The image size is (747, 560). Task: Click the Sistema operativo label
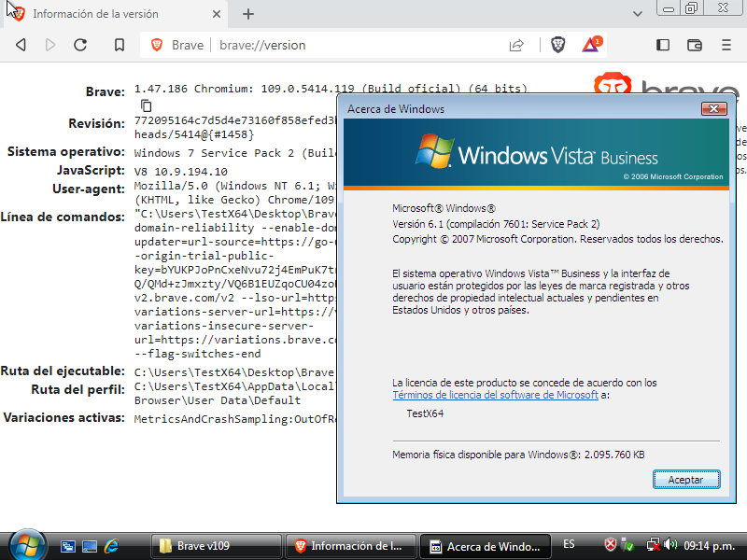click(65, 152)
